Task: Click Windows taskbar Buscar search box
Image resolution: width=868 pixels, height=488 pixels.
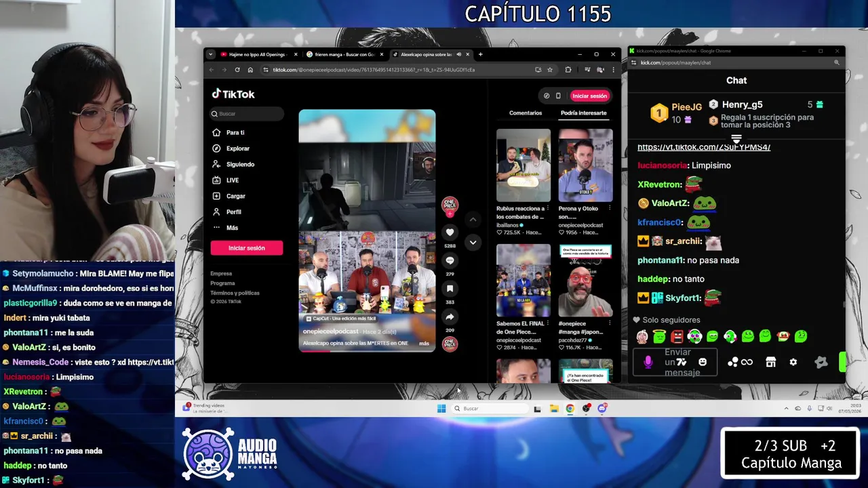Action: click(491, 408)
